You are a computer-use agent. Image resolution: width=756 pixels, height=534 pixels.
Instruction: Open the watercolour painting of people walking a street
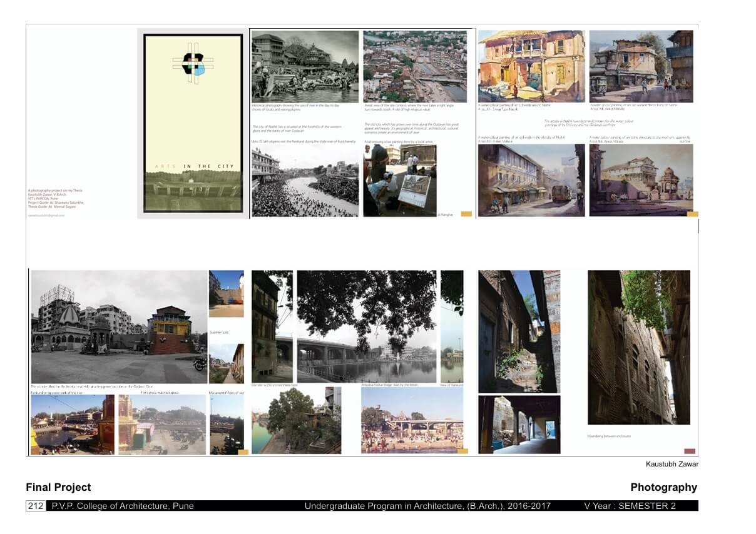[641, 66]
